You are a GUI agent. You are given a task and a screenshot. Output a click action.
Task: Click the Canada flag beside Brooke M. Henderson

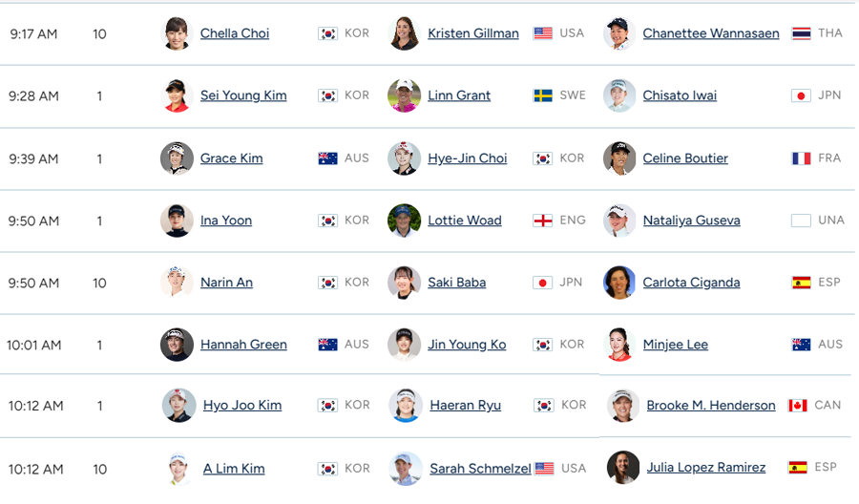pos(797,406)
